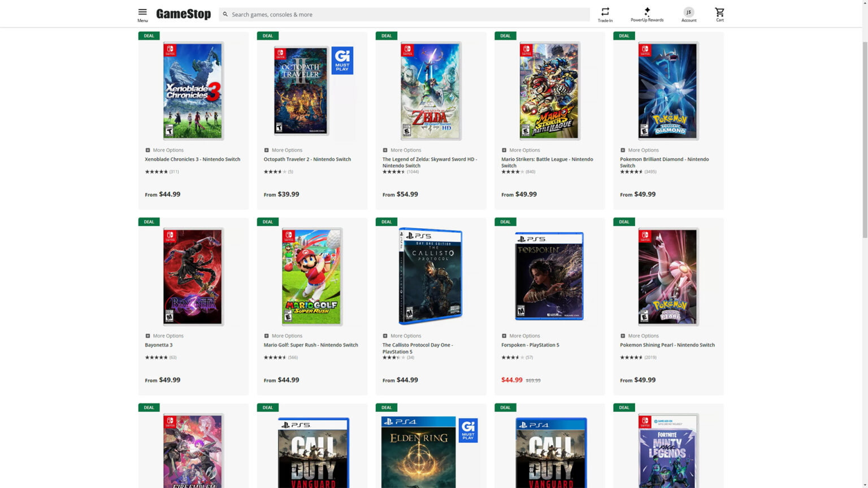This screenshot has height=488, width=868.
Task: Open the hamburger Menu icon
Action: (x=142, y=12)
